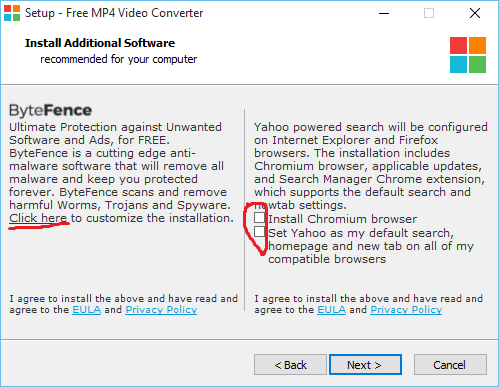Open the Privacy Policy link under ByteFence
The image size is (499, 387).
pos(161,310)
